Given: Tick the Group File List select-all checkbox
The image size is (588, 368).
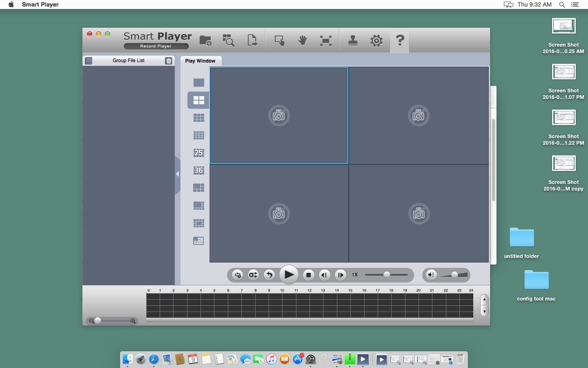Looking at the screenshot, I should (x=89, y=61).
